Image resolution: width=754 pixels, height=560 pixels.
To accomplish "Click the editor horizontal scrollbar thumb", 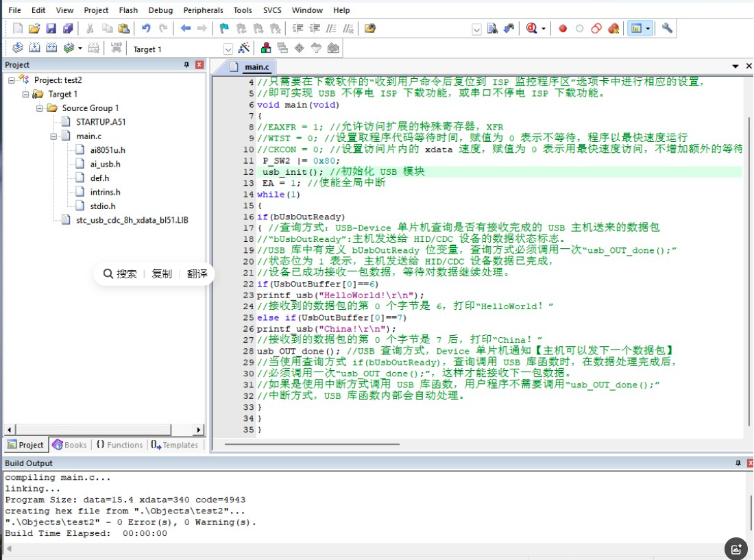I will coord(312,444).
